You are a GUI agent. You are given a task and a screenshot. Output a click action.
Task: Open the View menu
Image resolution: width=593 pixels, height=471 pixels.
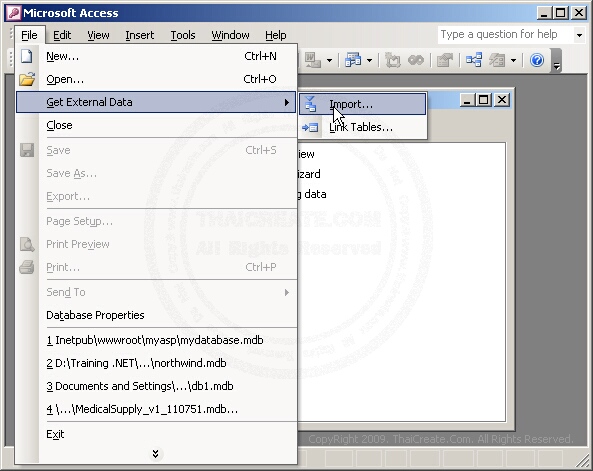[98, 35]
